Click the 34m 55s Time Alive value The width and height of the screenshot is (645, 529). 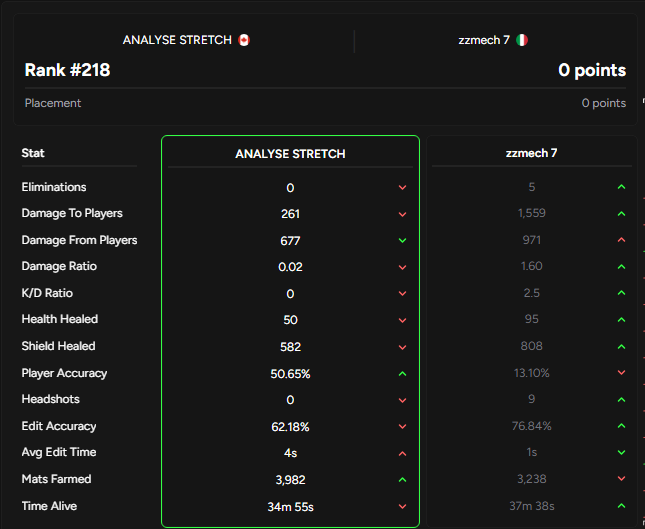[290, 507]
